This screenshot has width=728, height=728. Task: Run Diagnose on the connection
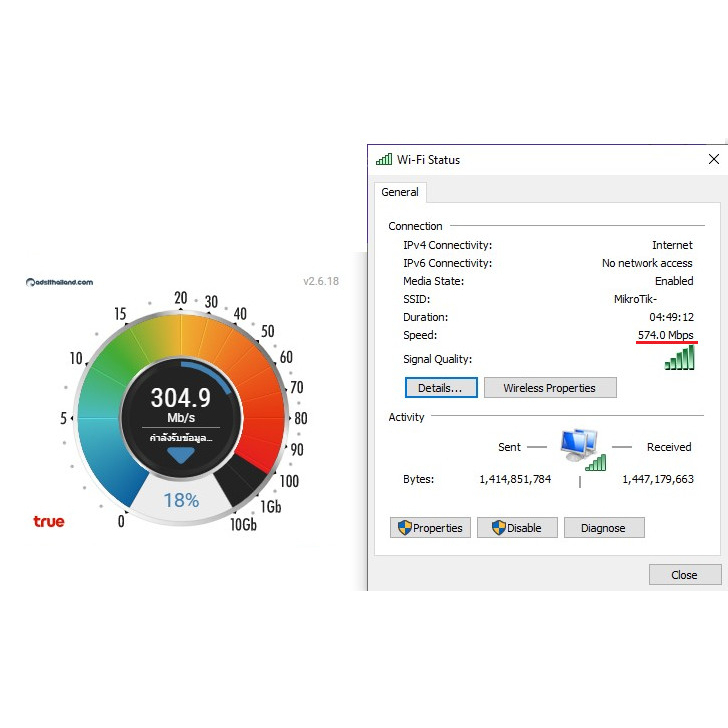click(604, 528)
